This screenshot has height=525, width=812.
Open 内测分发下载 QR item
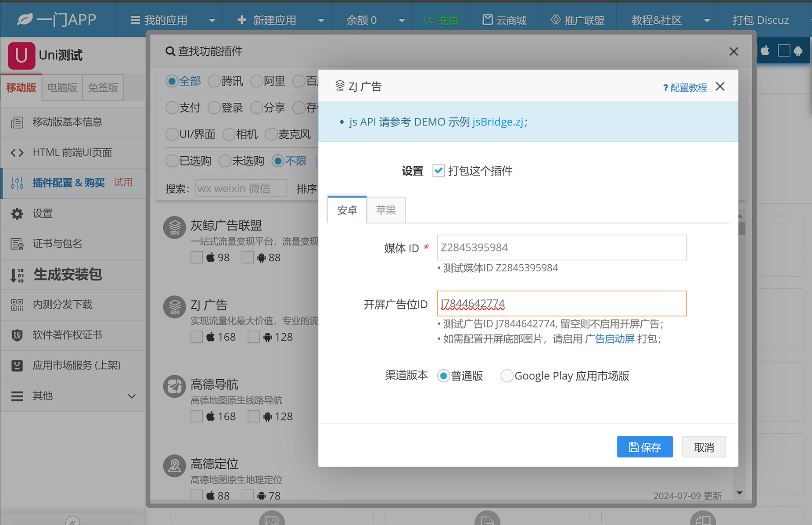[73, 305]
